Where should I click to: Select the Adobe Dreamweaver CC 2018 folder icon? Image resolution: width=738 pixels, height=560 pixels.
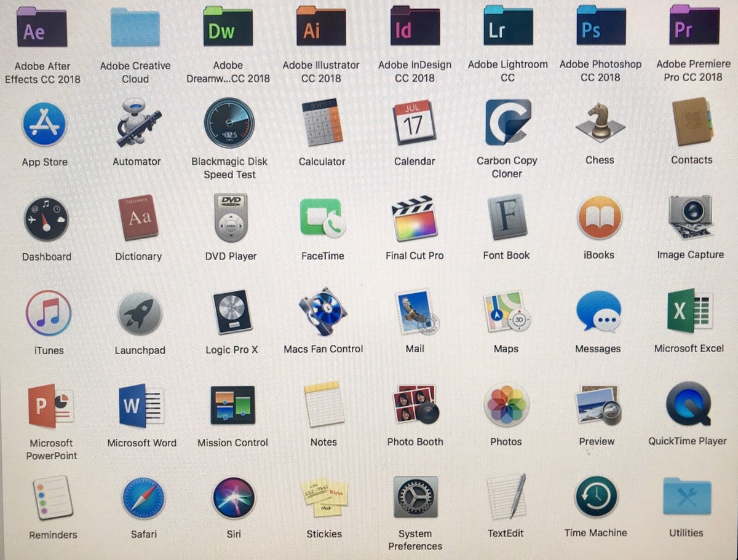click(x=228, y=26)
